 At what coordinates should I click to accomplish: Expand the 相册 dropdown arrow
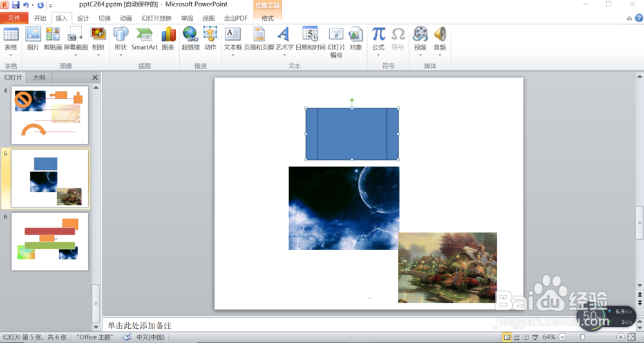pos(98,55)
